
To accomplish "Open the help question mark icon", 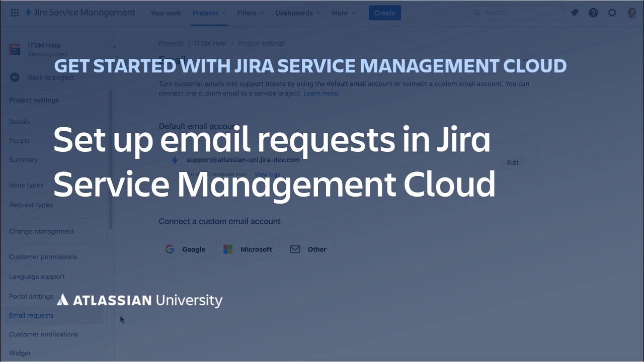I will 593,13.
